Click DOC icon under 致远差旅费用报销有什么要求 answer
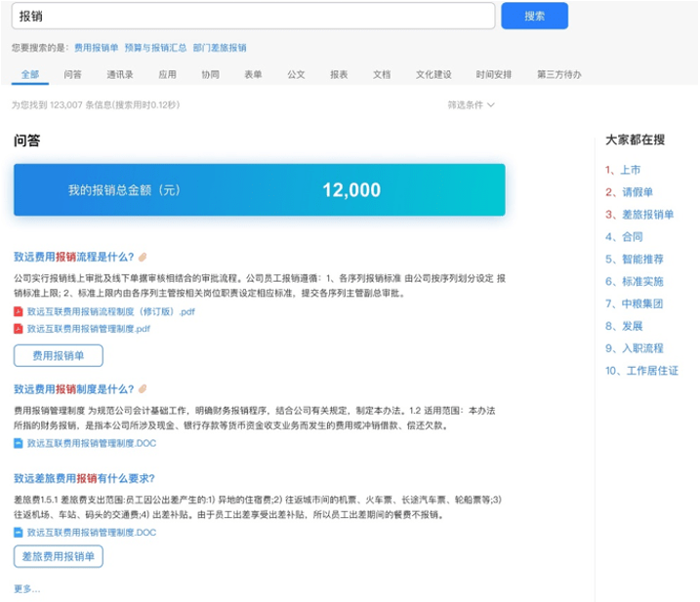 tap(19, 532)
